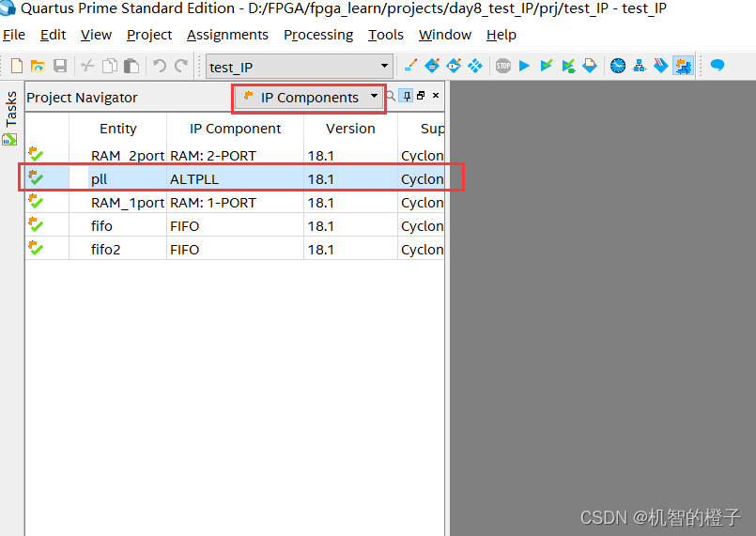Click the blue speech bubble help icon
This screenshot has height=536, width=756.
[x=717, y=65]
